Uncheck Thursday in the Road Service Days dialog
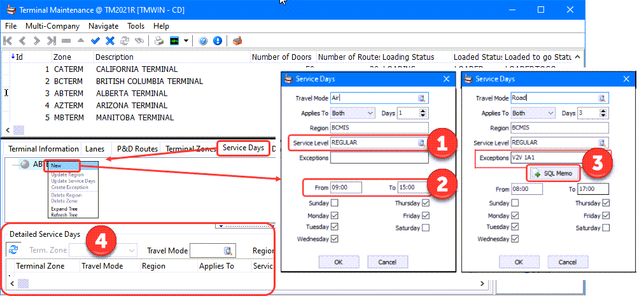 (606, 203)
